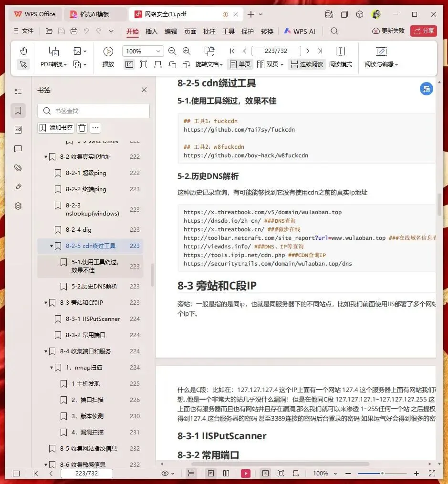Open the comments panel in sidebar
Image resolution: width=448 pixels, height=484 pixels.
point(18,149)
